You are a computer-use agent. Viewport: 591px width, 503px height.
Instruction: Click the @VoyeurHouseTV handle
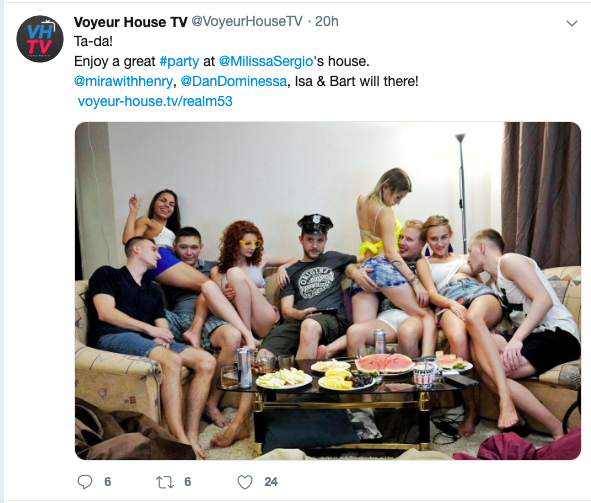[x=247, y=21]
